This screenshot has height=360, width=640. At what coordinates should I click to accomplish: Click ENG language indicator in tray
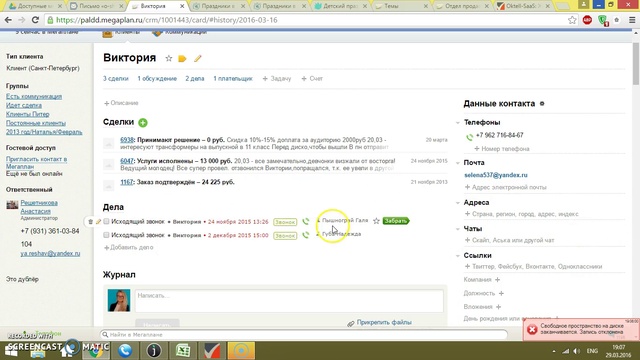[x=592, y=351]
